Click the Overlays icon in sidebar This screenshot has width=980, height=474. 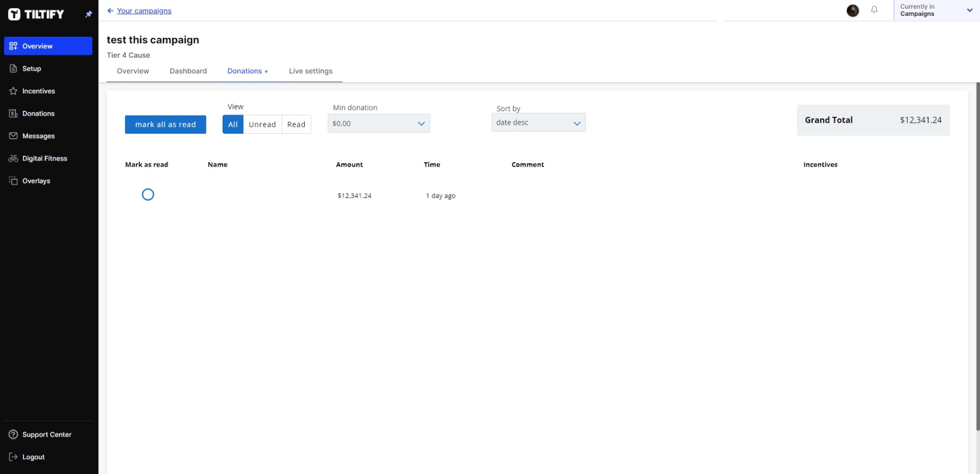(x=13, y=181)
